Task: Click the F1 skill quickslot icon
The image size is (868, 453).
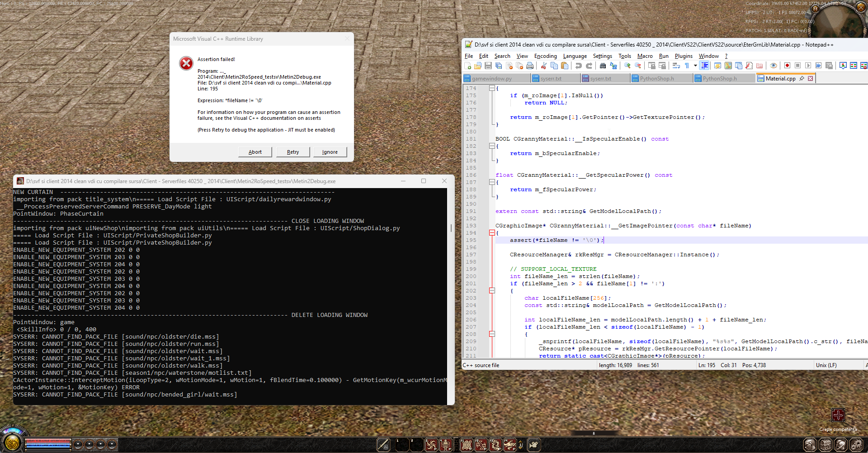Action: 467,445
